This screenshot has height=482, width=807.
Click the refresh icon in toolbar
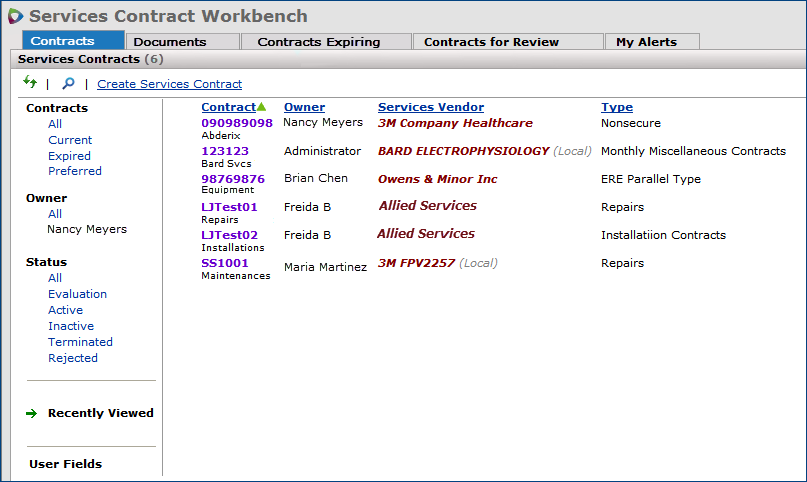tap(30, 83)
